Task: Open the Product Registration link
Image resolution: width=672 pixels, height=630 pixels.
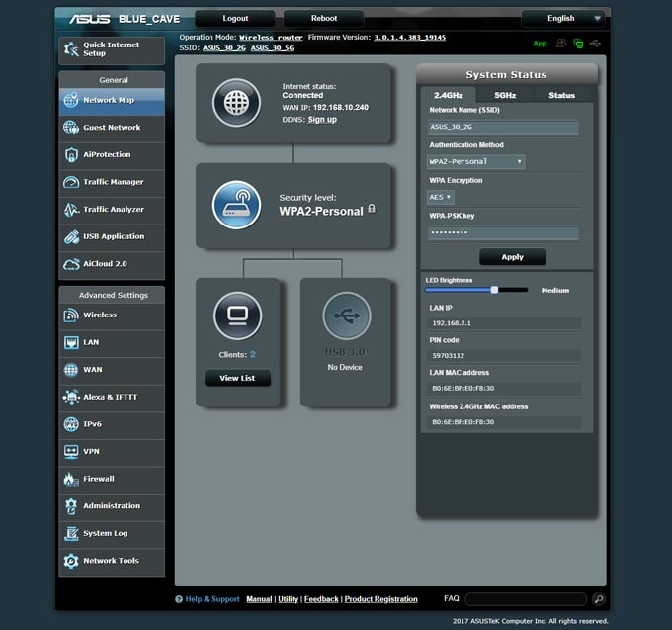Action: (x=381, y=599)
